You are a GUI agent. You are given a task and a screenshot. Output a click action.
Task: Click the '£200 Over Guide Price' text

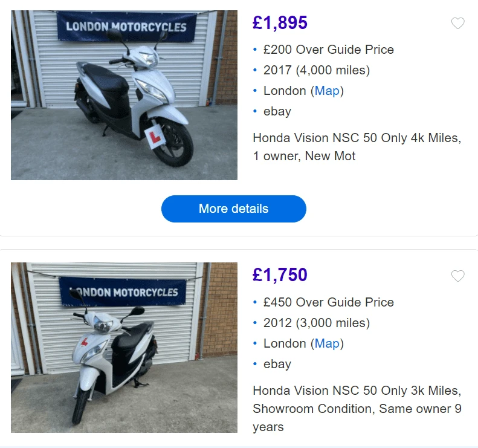pos(328,50)
